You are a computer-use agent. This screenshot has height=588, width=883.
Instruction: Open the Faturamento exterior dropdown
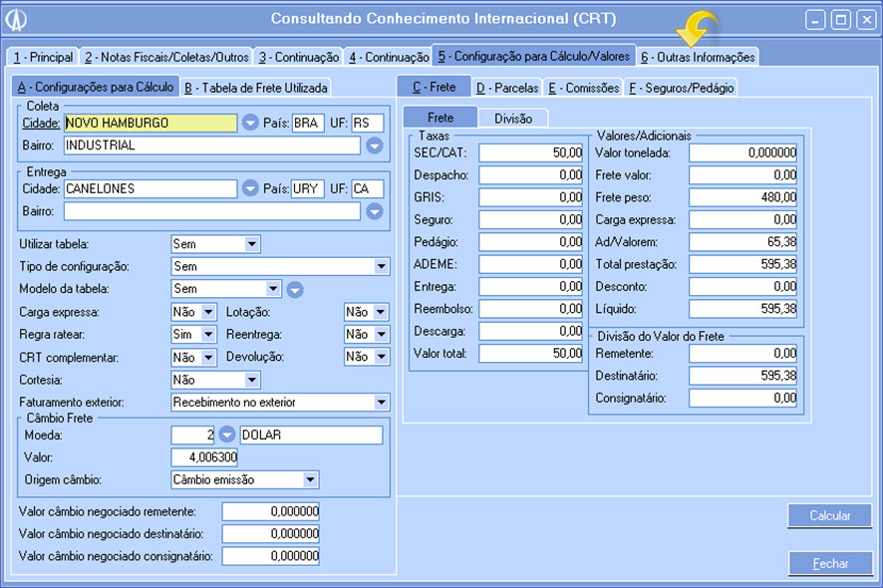tap(381, 403)
